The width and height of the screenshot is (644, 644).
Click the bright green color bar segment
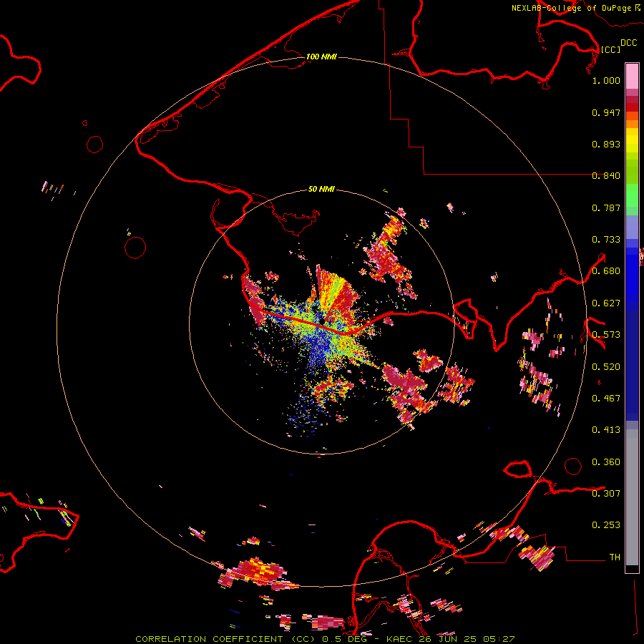point(632,195)
